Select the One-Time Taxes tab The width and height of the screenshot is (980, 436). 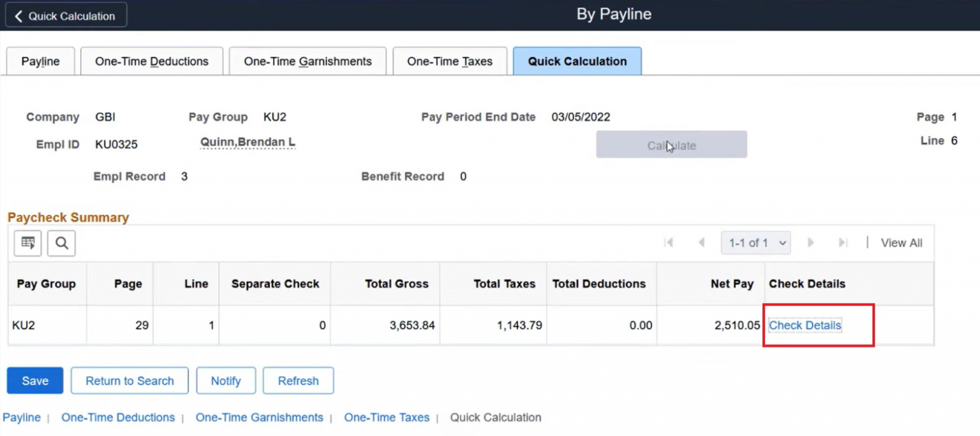(449, 61)
